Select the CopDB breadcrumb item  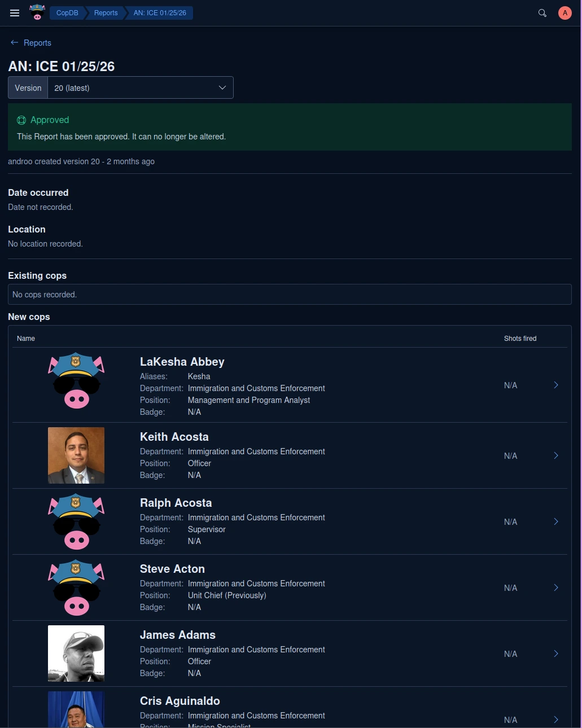point(67,12)
